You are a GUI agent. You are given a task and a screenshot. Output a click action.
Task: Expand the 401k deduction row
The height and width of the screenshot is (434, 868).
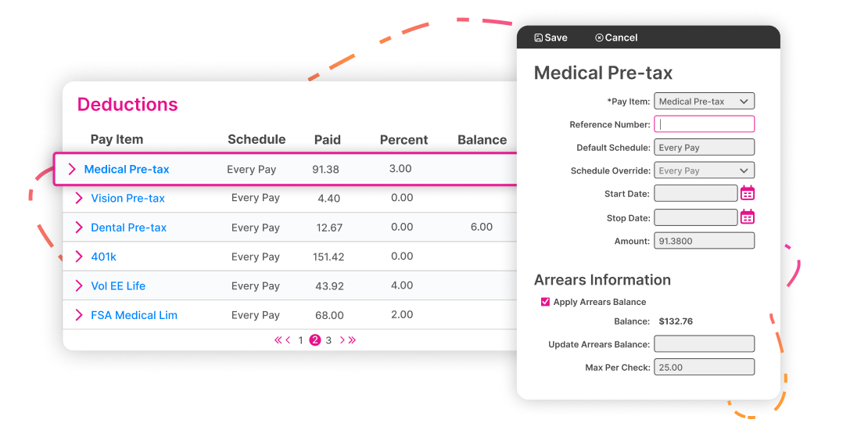pos(79,256)
